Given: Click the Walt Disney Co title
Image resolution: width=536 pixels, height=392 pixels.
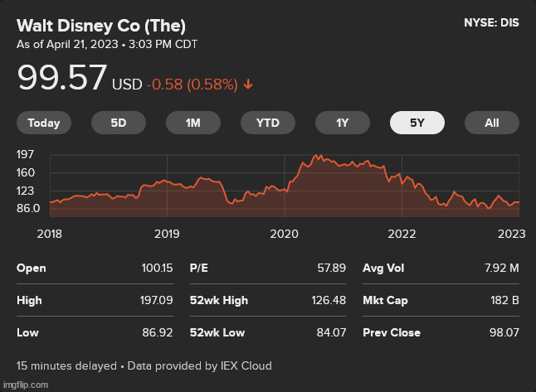Looking at the screenshot, I should [x=101, y=24].
